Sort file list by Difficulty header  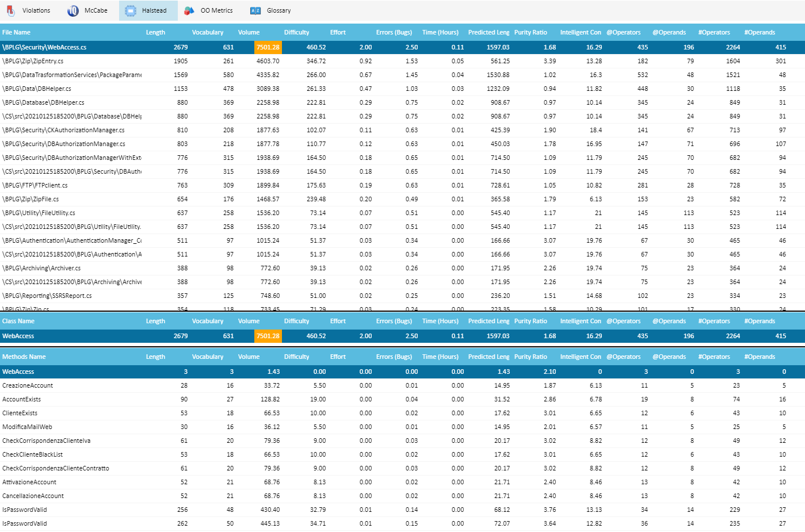pyautogui.click(x=296, y=32)
